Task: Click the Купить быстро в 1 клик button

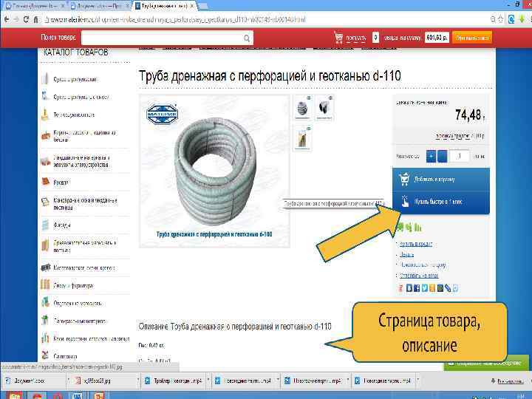Action: coord(441,202)
